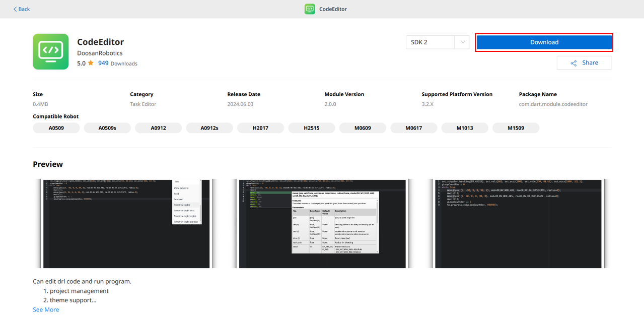Select the M1509 robot chip

(x=516, y=128)
